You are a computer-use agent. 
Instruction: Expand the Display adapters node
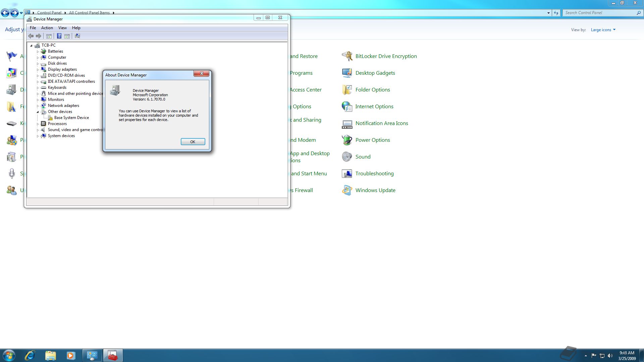[38, 70]
